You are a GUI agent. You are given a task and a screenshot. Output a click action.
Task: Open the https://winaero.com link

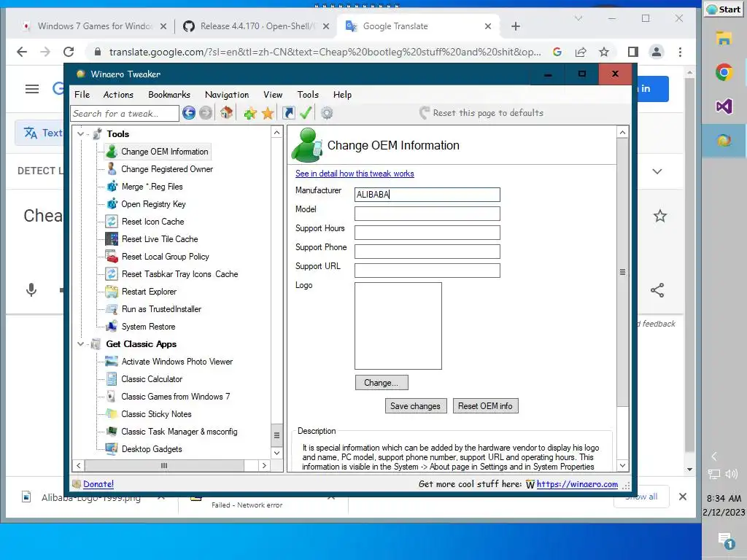click(577, 484)
